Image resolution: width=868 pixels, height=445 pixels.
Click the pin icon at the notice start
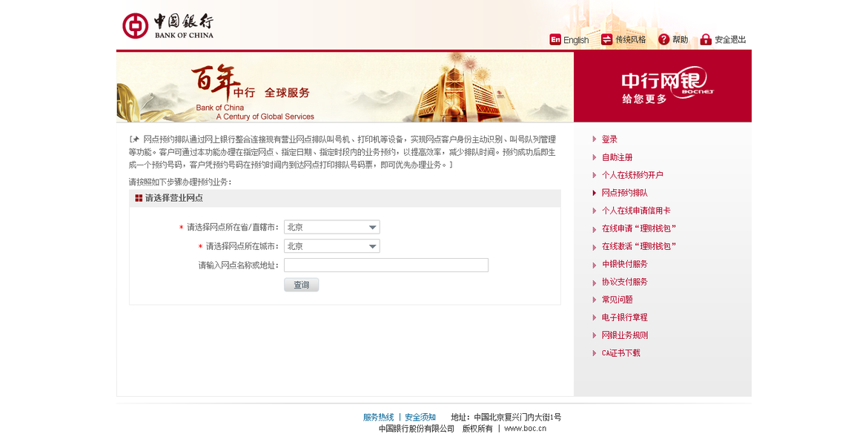pos(136,139)
